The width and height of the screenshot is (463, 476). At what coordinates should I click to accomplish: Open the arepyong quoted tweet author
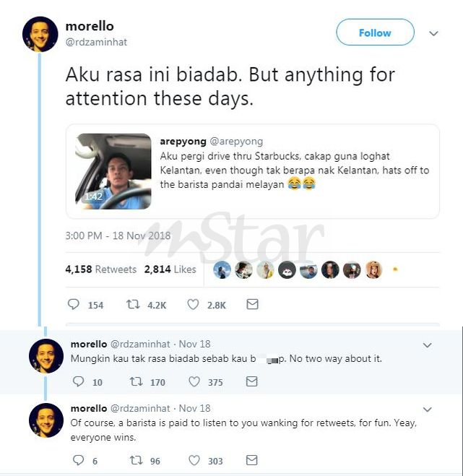point(183,141)
